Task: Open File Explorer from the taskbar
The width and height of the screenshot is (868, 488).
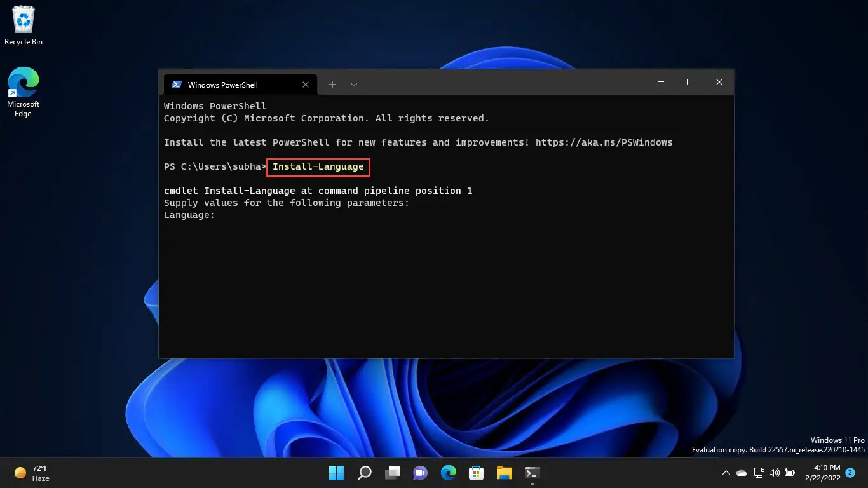Action: point(505,473)
